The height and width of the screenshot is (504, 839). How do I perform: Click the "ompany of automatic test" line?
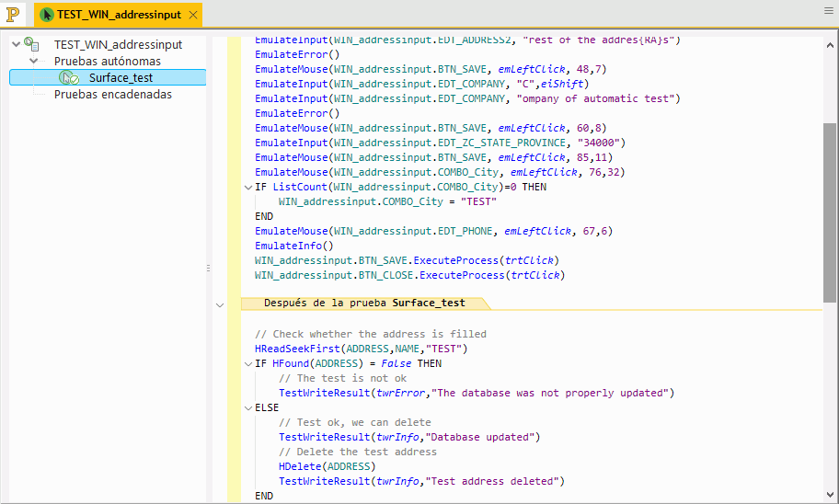[x=467, y=98]
